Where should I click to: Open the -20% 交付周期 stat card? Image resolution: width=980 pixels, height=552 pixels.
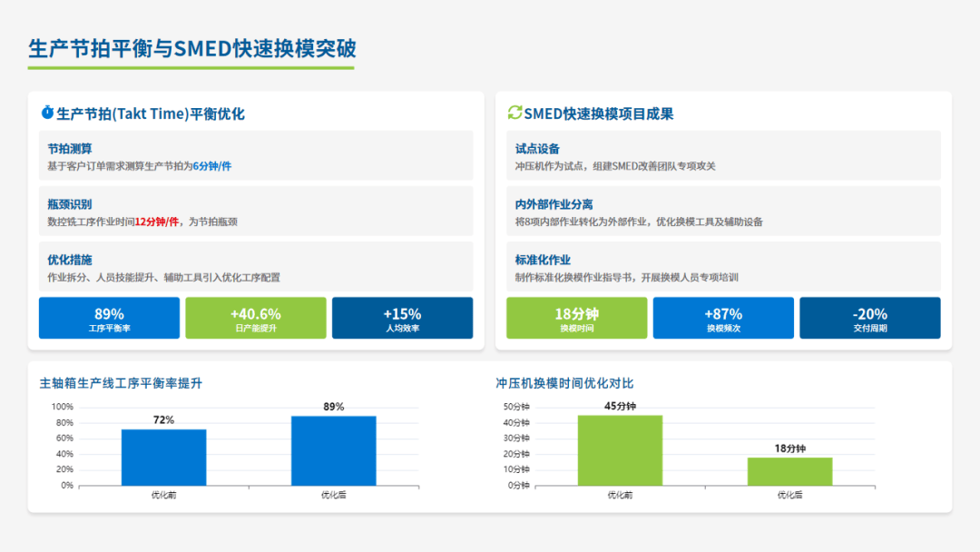pos(869,318)
